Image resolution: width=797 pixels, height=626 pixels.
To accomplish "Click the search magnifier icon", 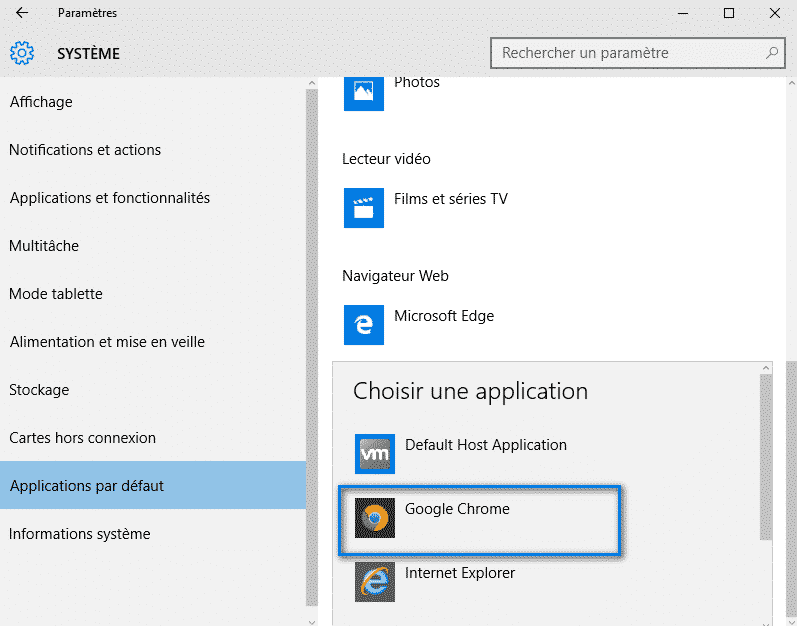I will tap(772, 53).
